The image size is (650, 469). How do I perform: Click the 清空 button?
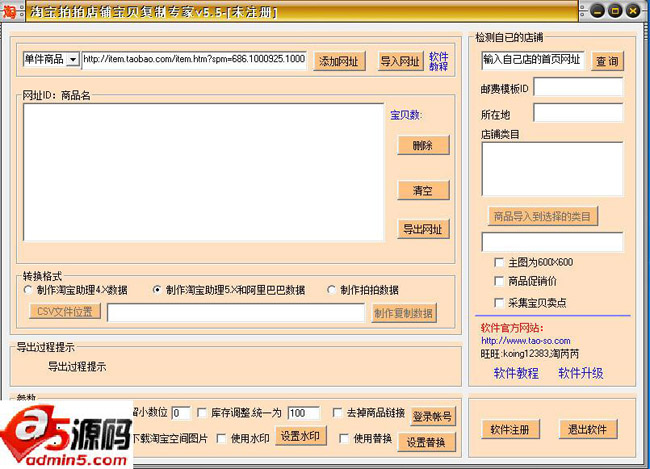[423, 190]
